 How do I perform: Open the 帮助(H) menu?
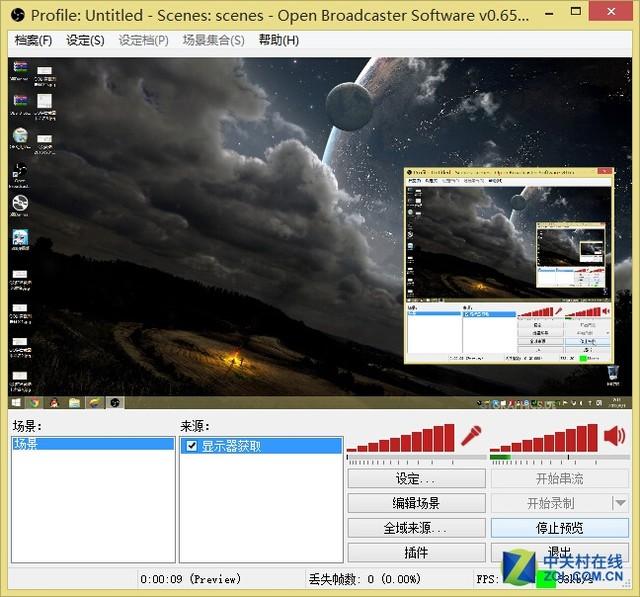(x=279, y=40)
